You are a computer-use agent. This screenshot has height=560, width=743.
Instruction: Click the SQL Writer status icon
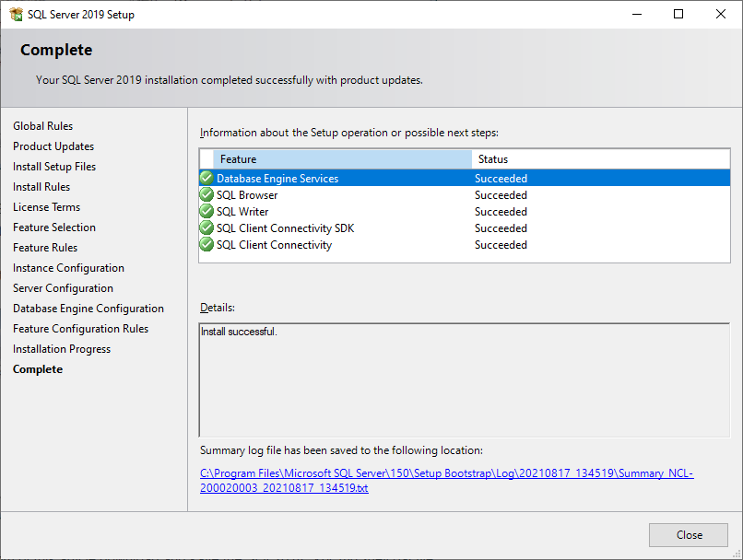pos(206,211)
